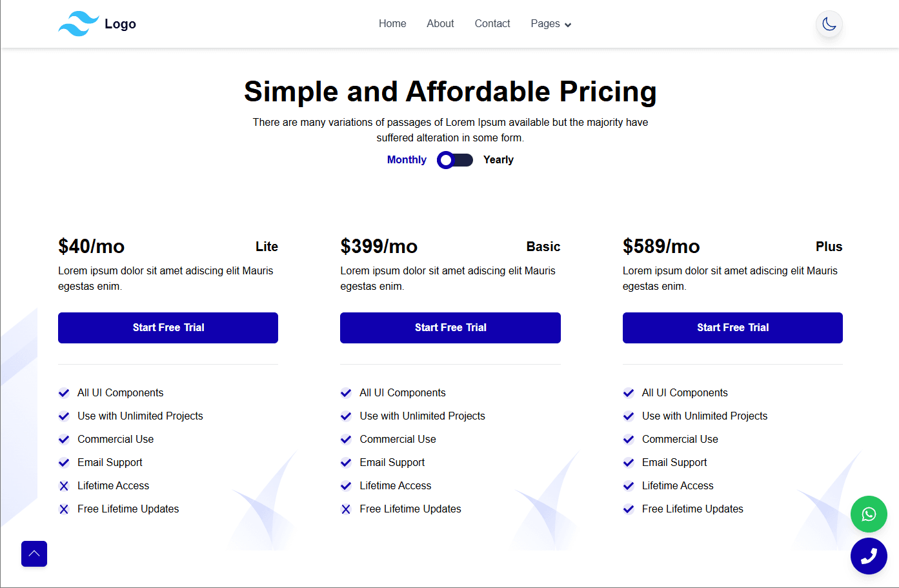Click the X beside Basic's Free Lifetime Updates
Image resolution: width=899 pixels, height=588 pixels.
tap(346, 509)
